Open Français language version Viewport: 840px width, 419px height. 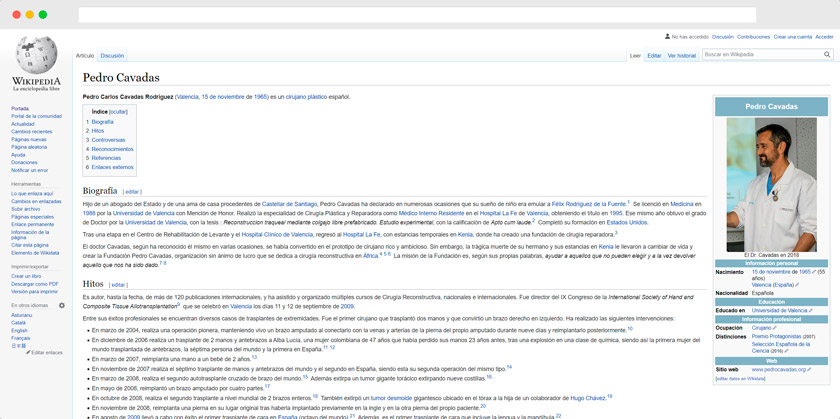20,339
